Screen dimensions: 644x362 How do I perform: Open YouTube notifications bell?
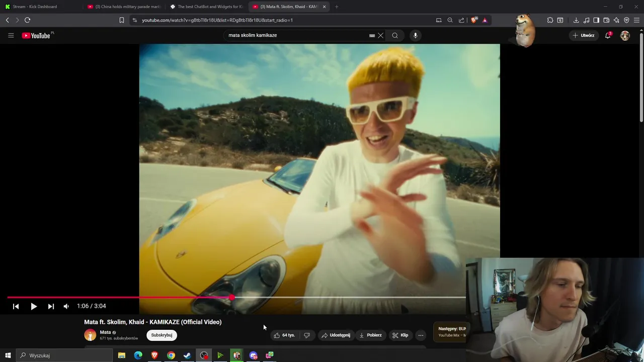[608, 35]
